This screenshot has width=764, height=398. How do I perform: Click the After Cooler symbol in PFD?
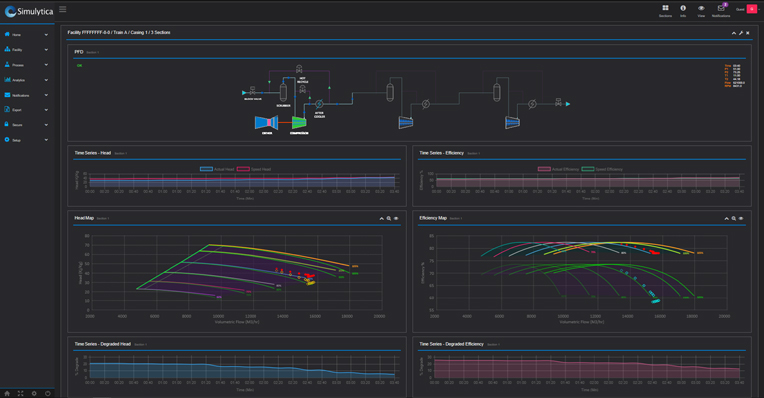(319, 104)
